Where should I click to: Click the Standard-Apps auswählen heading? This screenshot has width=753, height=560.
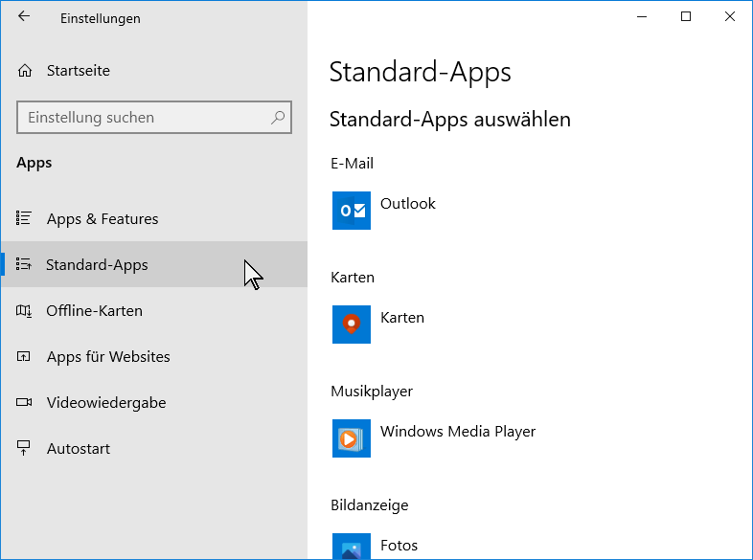coord(450,119)
